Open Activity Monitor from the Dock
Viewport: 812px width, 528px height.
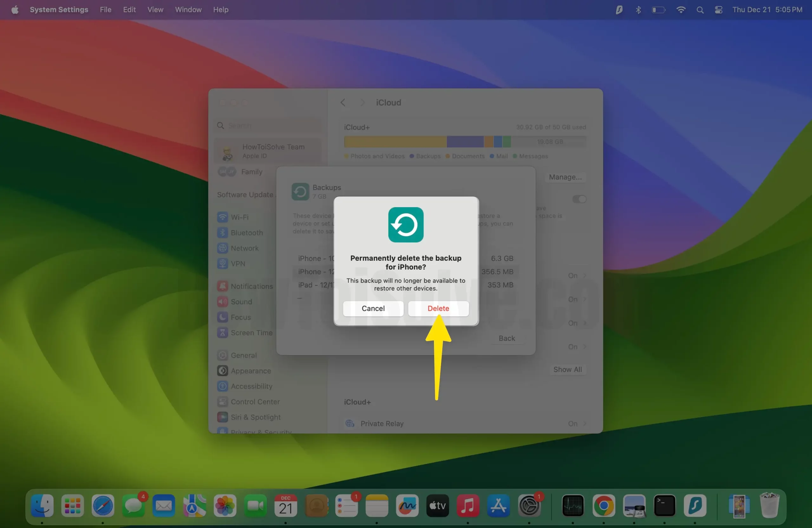click(573, 505)
